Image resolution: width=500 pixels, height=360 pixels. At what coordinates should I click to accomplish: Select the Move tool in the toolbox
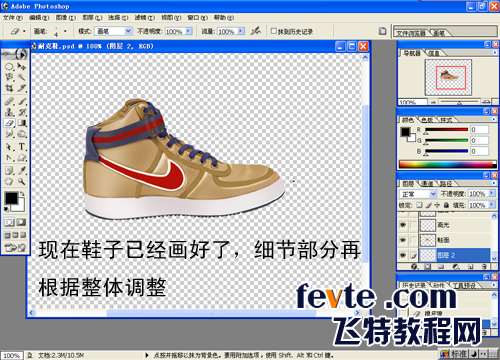pos(22,67)
